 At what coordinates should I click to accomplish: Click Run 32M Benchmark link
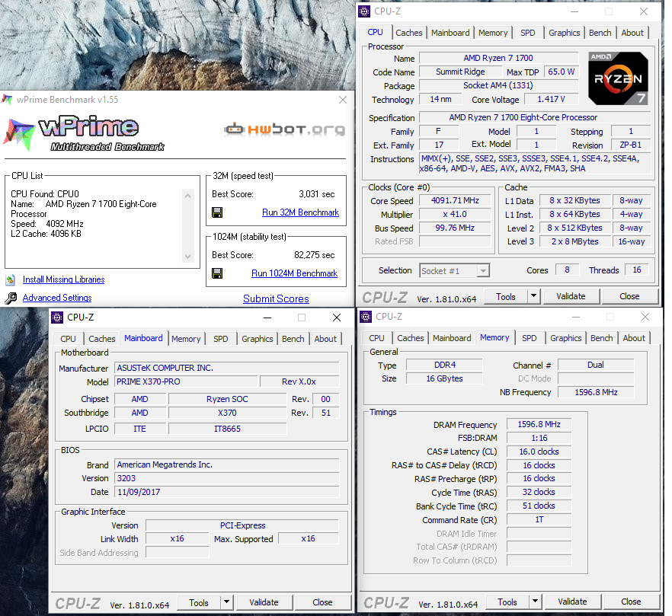pyautogui.click(x=300, y=212)
